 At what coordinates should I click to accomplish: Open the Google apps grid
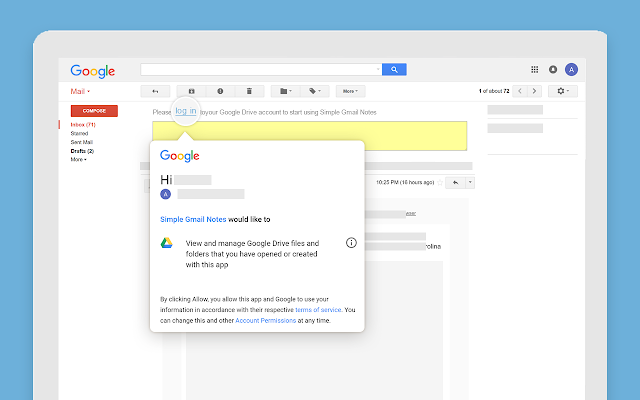(x=534, y=69)
